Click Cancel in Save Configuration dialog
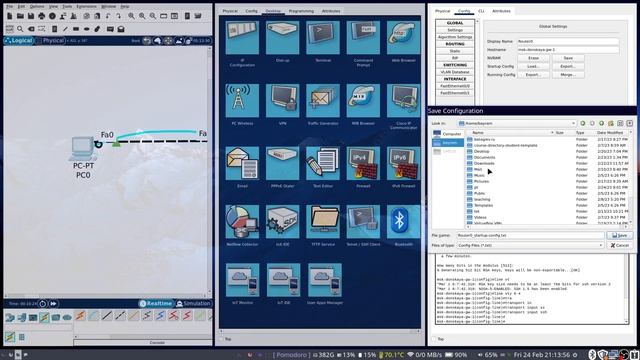 pos(620,245)
